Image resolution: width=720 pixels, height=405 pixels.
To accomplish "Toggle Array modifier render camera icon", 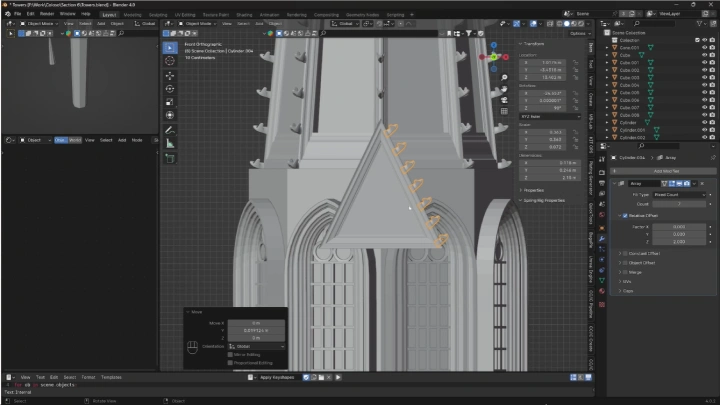I will (x=687, y=184).
